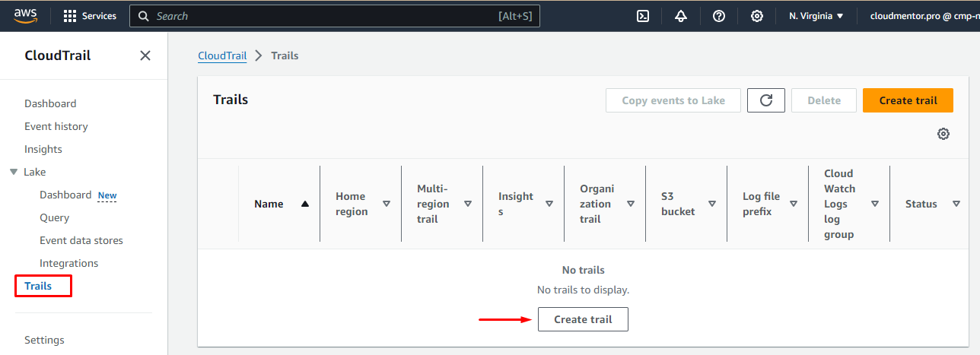Sort the table by Home region column

[387, 204]
